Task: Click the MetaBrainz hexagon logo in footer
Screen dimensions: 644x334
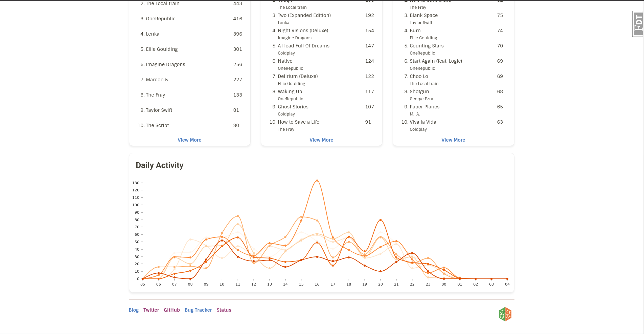Action: tap(505, 314)
